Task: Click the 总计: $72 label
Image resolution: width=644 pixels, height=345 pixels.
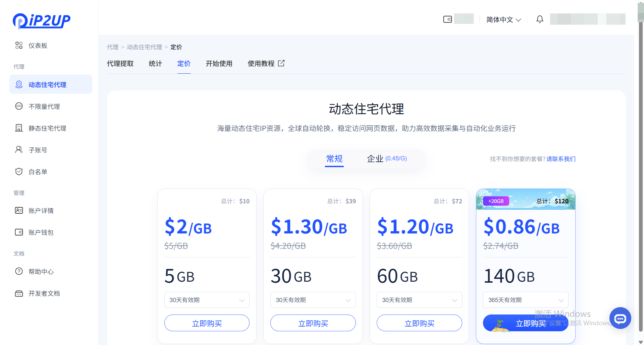Action: pos(448,201)
